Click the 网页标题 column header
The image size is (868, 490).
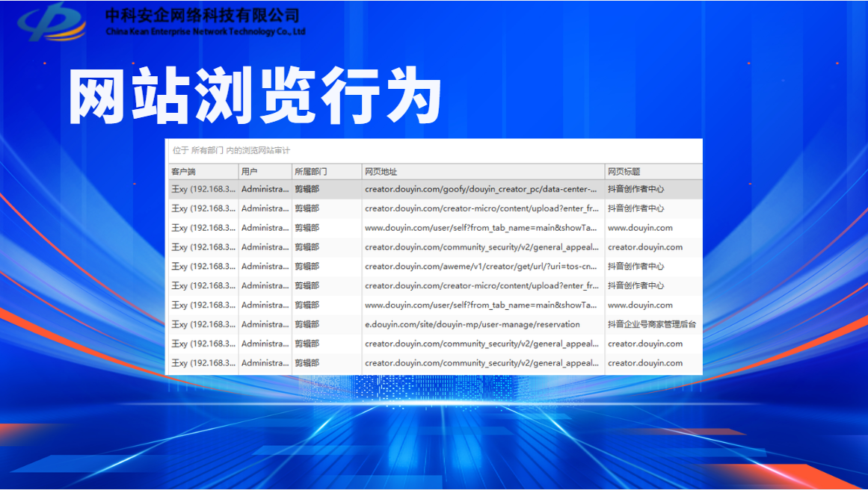(653, 172)
